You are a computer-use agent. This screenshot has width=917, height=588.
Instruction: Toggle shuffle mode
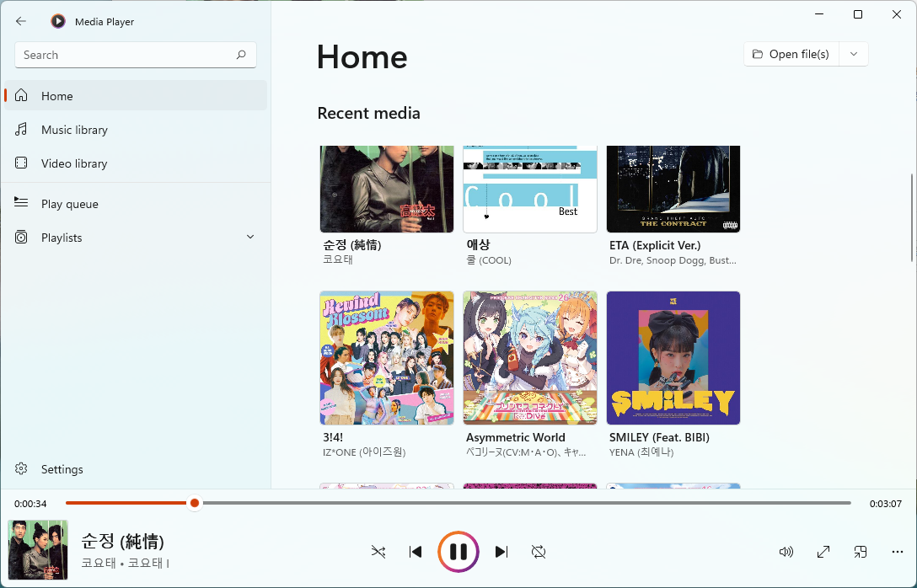[x=378, y=552]
